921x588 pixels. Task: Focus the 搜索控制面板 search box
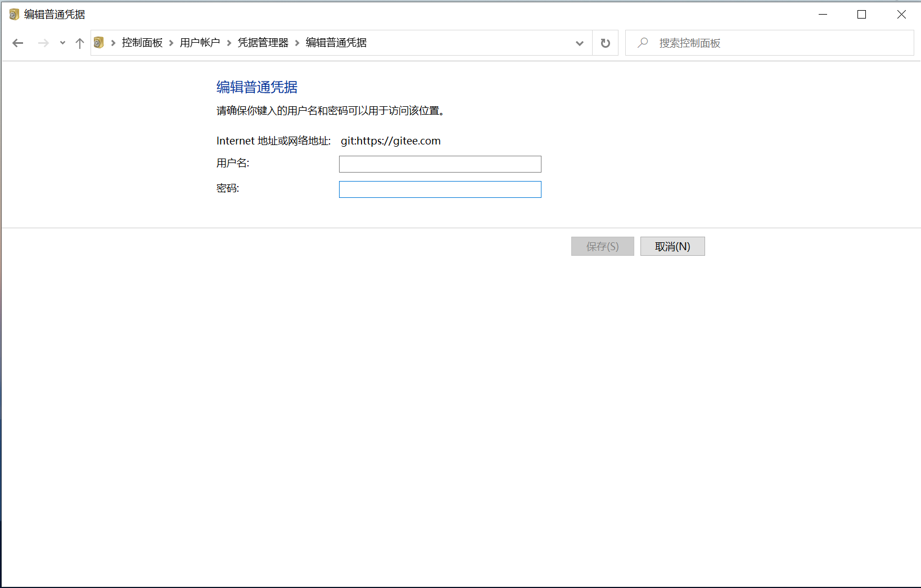[770, 43]
